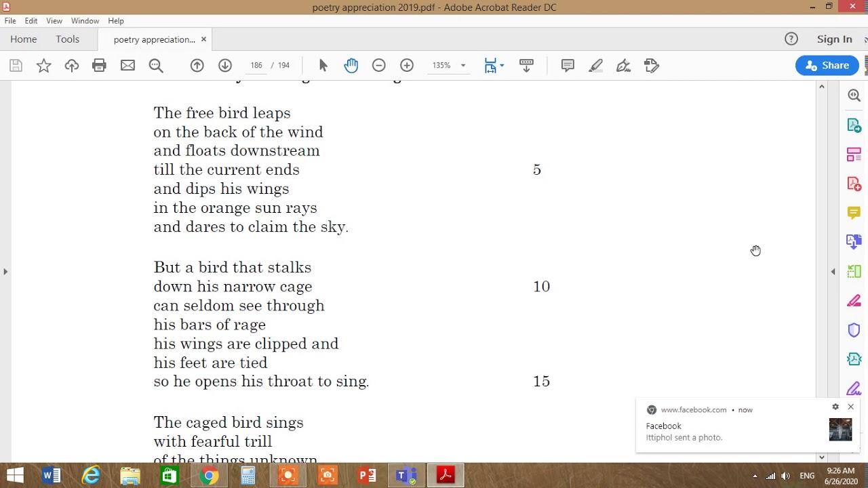Click scrollbar up arrow
This screenshot has height=488, width=868.
click(x=822, y=87)
